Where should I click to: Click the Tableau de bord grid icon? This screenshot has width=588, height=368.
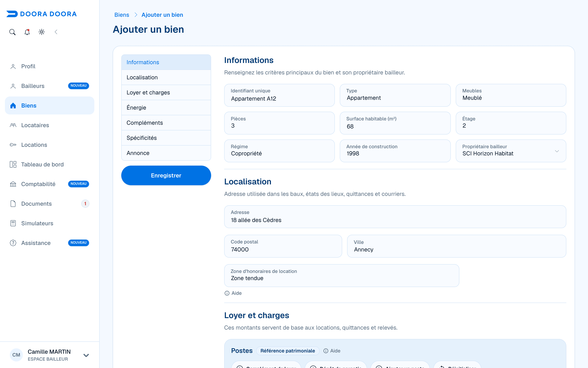click(x=13, y=164)
